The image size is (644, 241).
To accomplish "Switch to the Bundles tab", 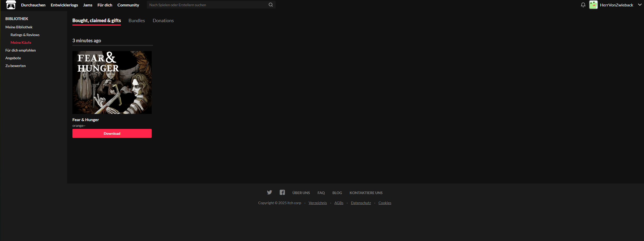I will point(137,20).
